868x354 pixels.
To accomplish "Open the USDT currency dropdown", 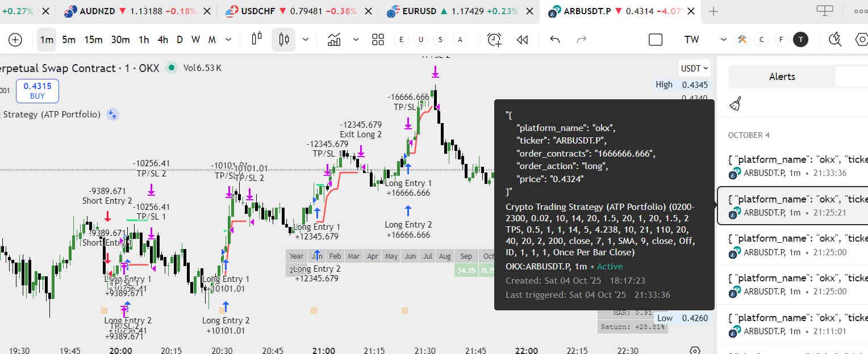I will click(695, 68).
